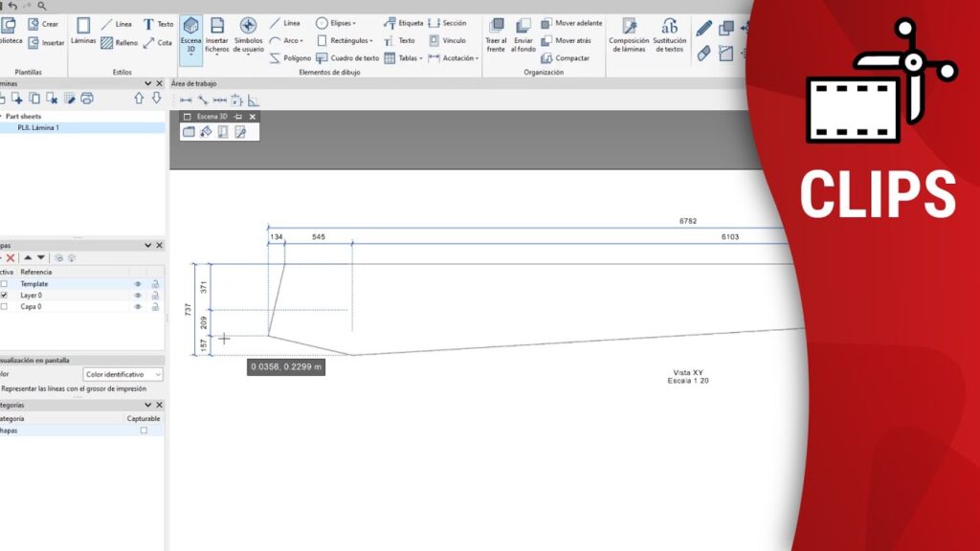The width and height of the screenshot is (980, 551).
Task: Open the Color identificativo dropdown
Action: (x=122, y=375)
